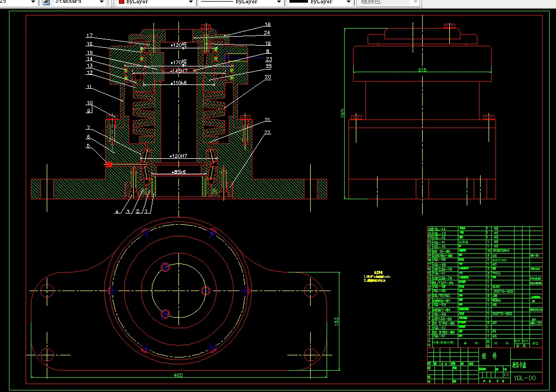Click the yellow technical requirements note

pyautogui.click(x=377, y=277)
